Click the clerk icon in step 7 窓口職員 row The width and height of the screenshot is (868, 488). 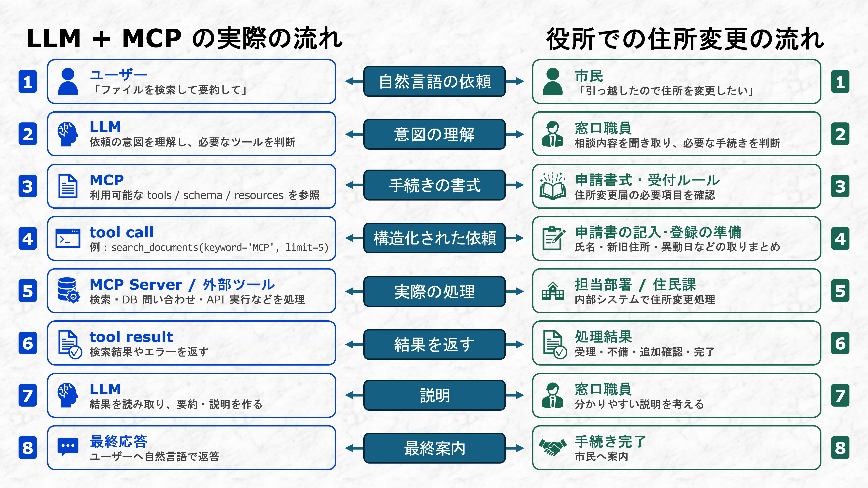(x=553, y=395)
